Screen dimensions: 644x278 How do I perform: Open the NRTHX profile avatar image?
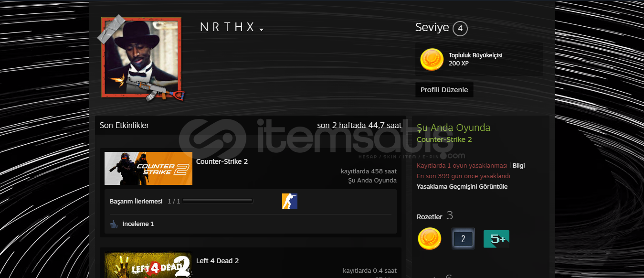pos(141,57)
